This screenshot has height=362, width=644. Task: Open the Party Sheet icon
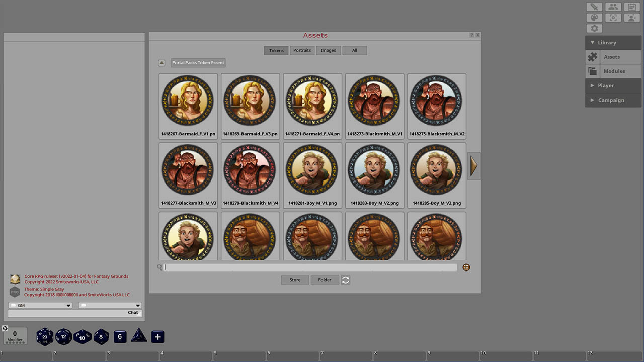point(613,7)
